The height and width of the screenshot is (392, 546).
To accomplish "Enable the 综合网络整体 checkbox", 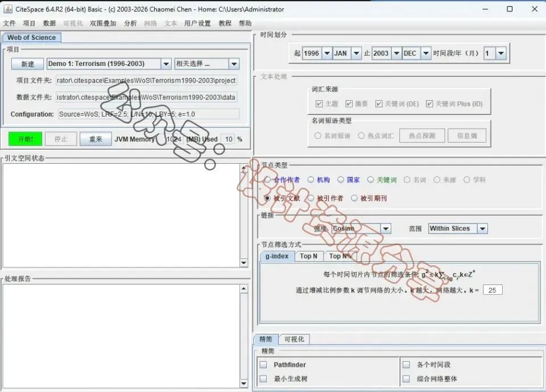I will (x=406, y=379).
